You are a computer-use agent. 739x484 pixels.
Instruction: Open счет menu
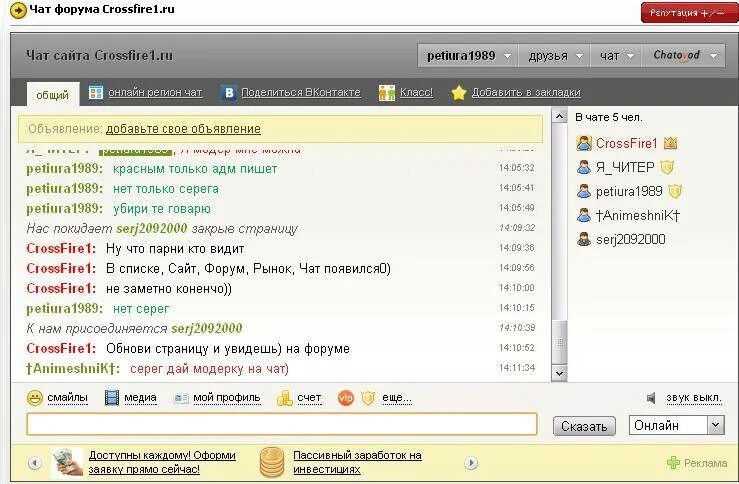click(x=309, y=398)
